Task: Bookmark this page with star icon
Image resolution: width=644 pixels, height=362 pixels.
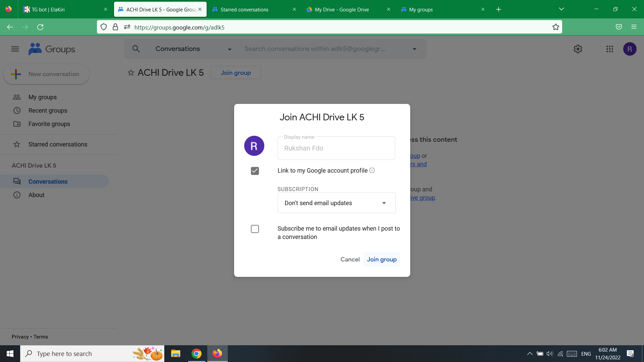Action: pyautogui.click(x=556, y=27)
